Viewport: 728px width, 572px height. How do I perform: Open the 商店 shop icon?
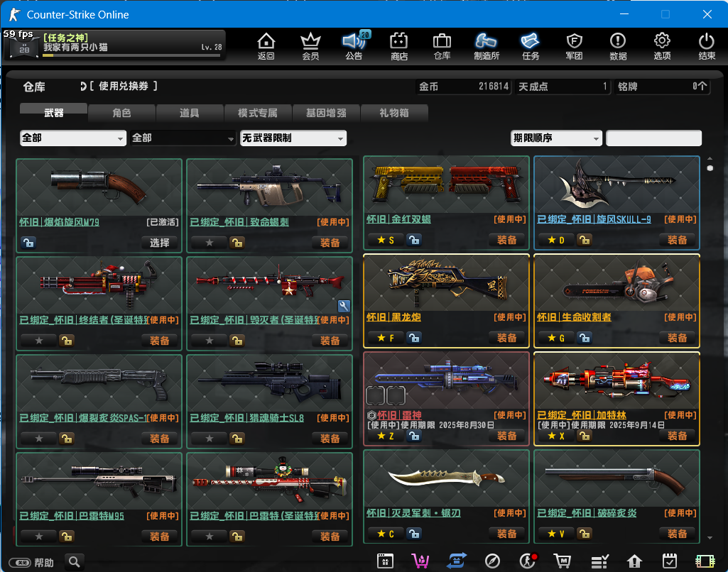coord(399,46)
